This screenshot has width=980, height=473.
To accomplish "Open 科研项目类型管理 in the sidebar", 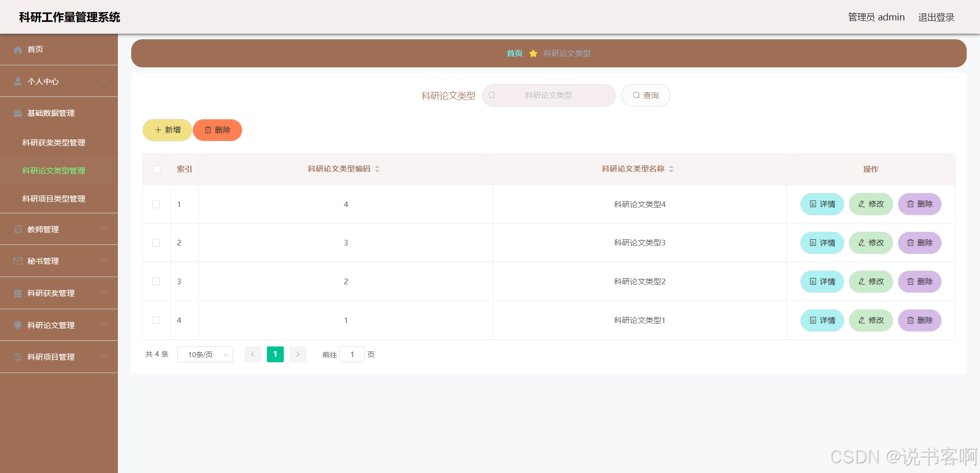I will coord(54,199).
